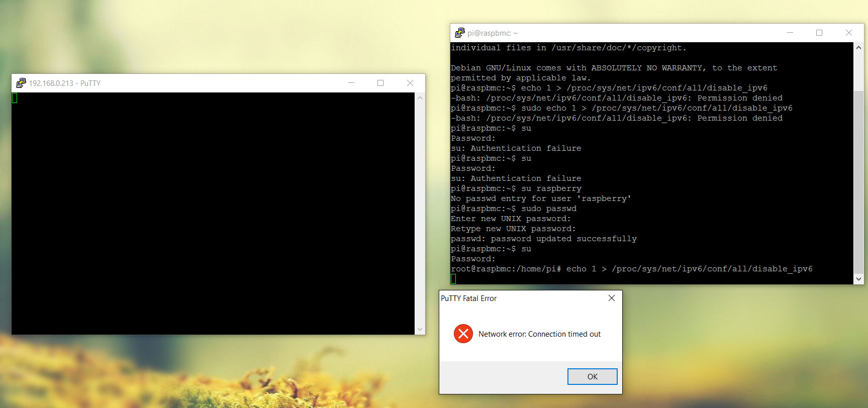The height and width of the screenshot is (408, 868).
Task: Maximize the 192.168.0.213 PuTTY window
Action: tap(380, 83)
